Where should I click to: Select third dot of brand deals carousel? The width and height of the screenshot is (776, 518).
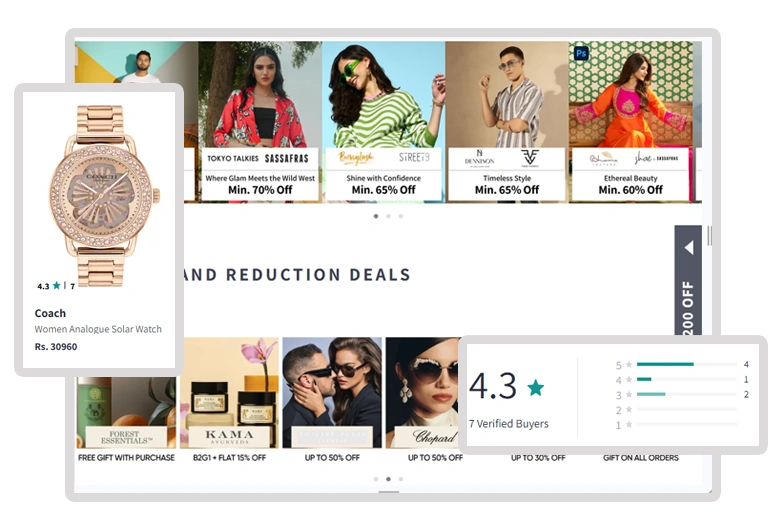pyautogui.click(x=401, y=479)
